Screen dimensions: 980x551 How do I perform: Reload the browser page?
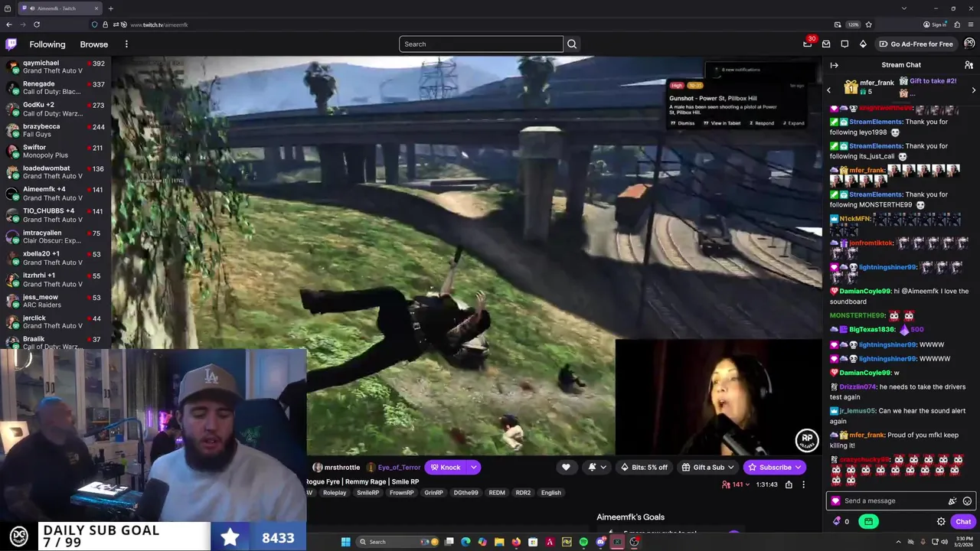point(36,24)
